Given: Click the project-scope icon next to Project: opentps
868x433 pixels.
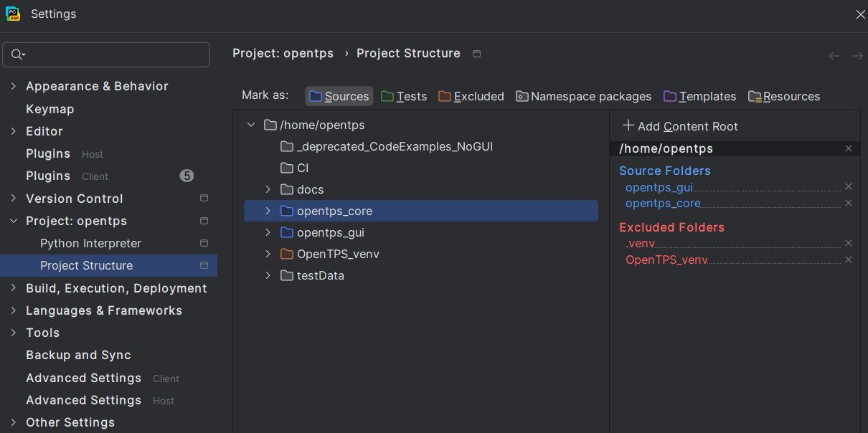Looking at the screenshot, I should tap(204, 221).
